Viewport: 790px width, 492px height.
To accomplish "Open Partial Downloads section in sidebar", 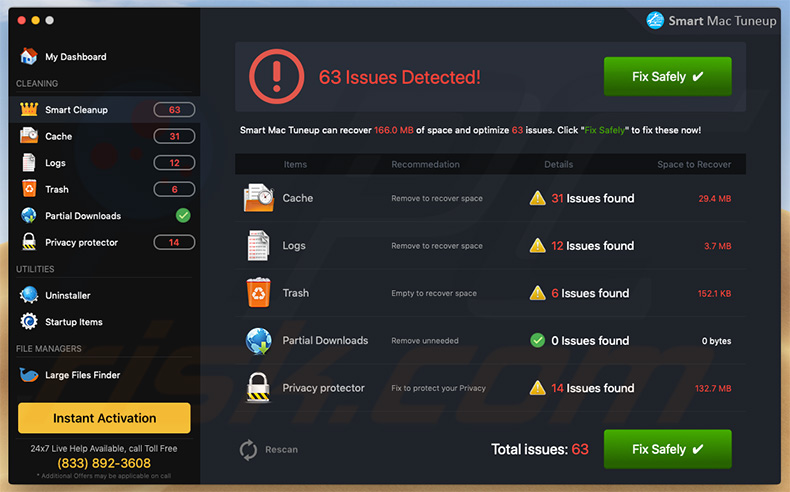I will pos(104,216).
